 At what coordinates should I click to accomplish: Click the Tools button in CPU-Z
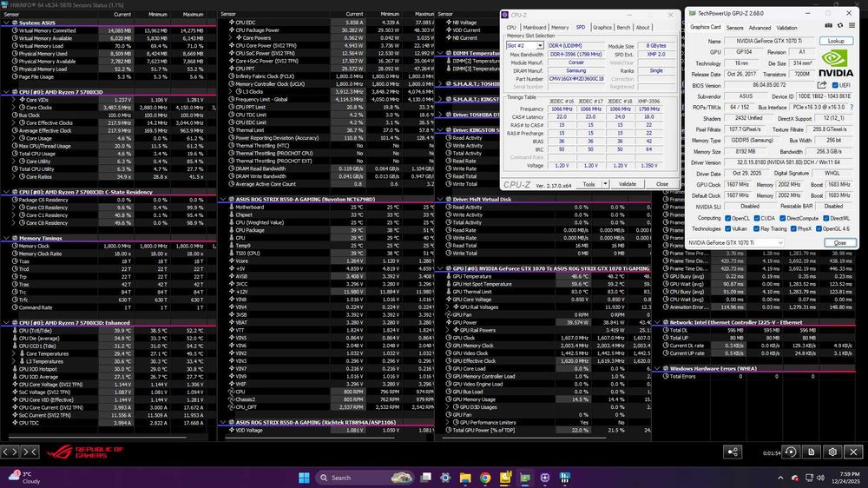(x=589, y=184)
